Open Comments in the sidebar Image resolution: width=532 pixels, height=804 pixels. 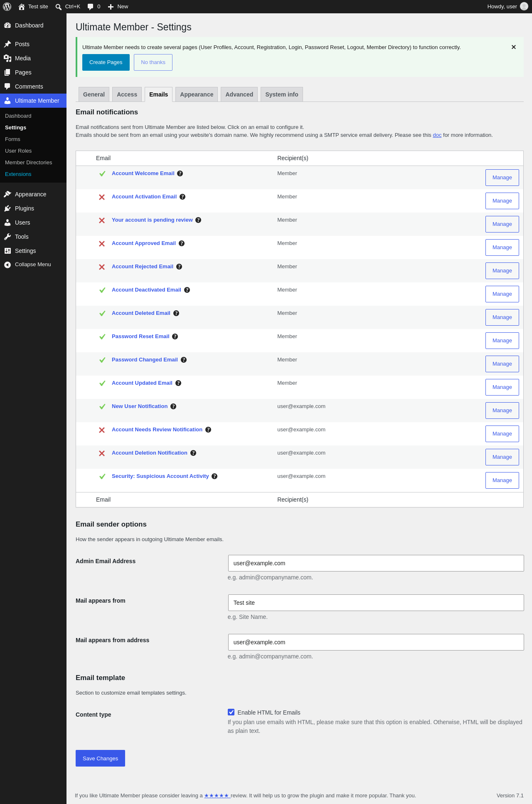(33, 87)
